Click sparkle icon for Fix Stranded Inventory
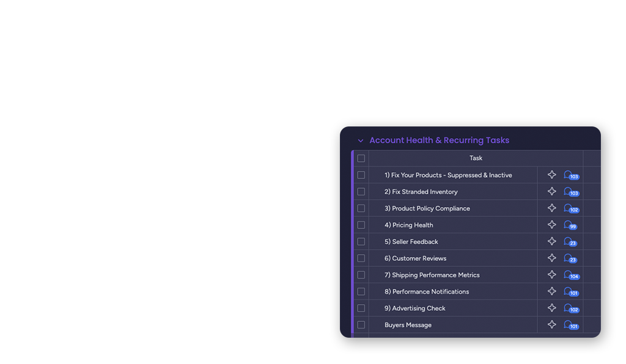This screenshot has width=626, height=364. [551, 192]
